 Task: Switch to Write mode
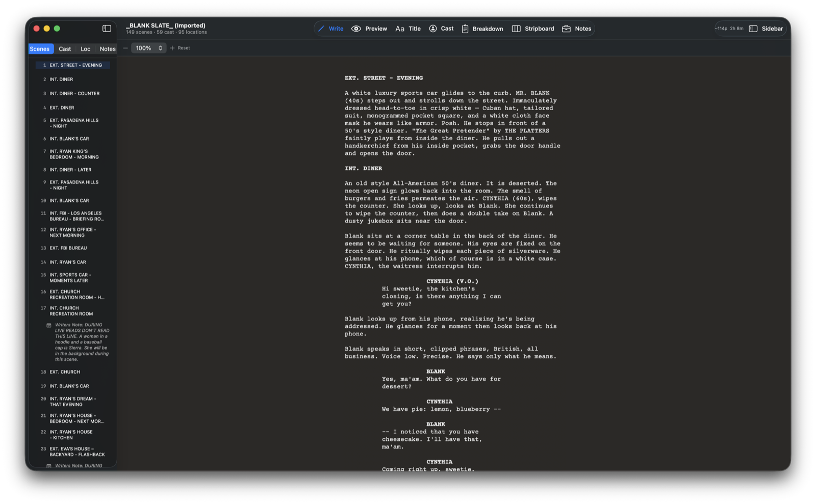click(x=330, y=29)
